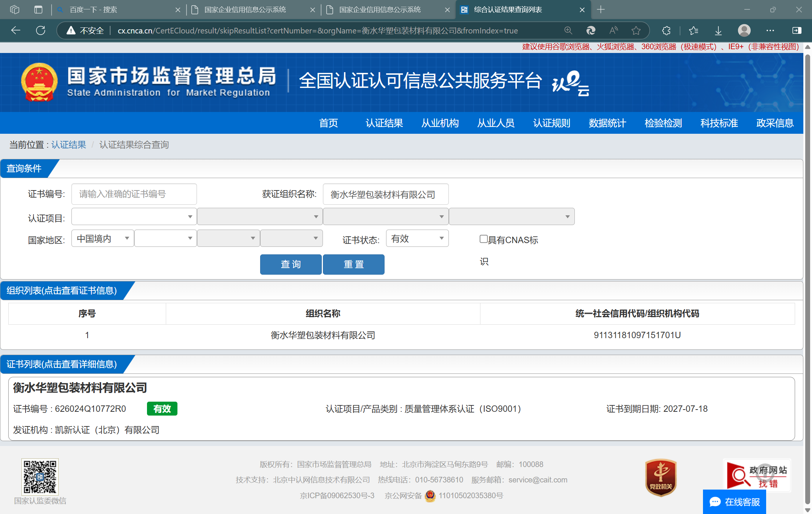Image resolution: width=812 pixels, height=514 pixels.
Task: Open a new tab with plus icon
Action: (x=601, y=9)
